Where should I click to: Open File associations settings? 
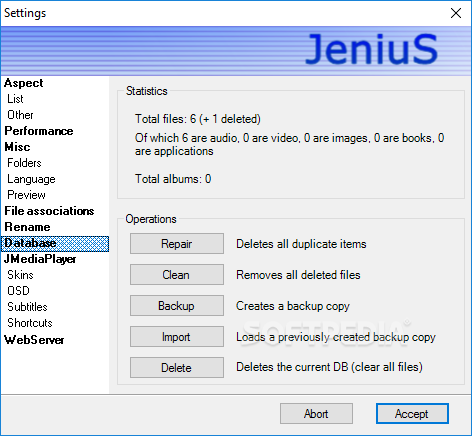(x=49, y=211)
